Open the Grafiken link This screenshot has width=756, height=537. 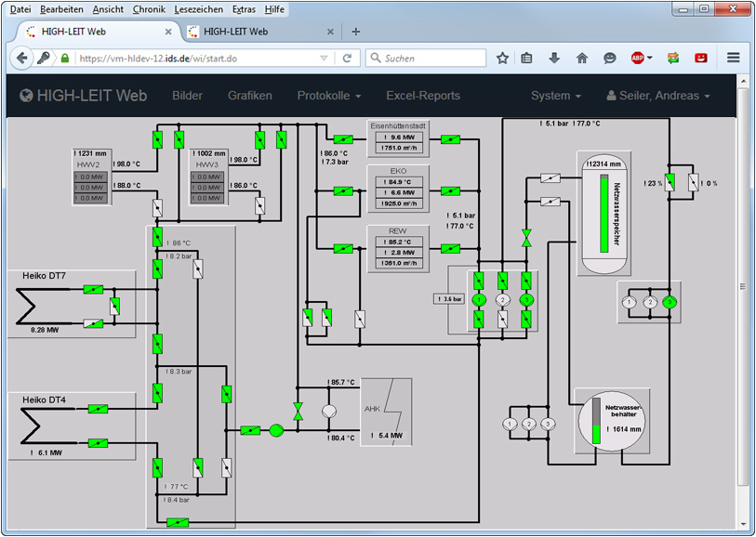(249, 96)
